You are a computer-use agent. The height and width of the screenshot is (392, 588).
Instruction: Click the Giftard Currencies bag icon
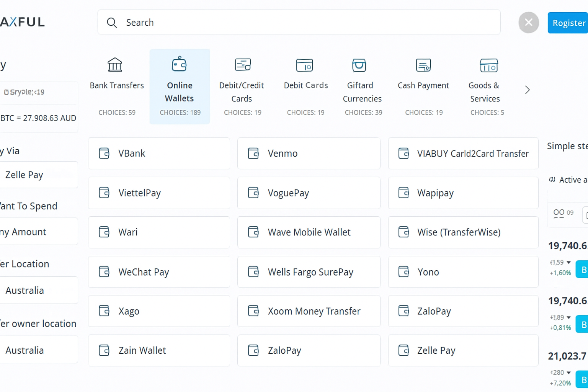359,65
